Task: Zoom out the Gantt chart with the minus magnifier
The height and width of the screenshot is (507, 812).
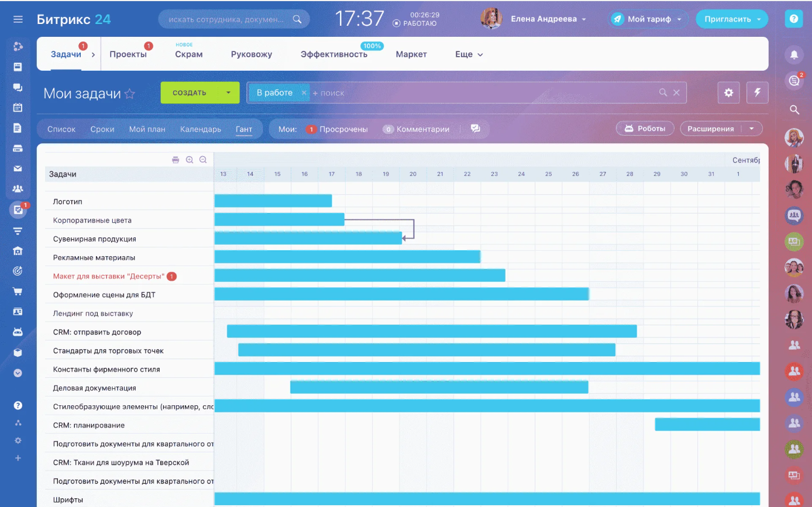Action: tap(203, 160)
